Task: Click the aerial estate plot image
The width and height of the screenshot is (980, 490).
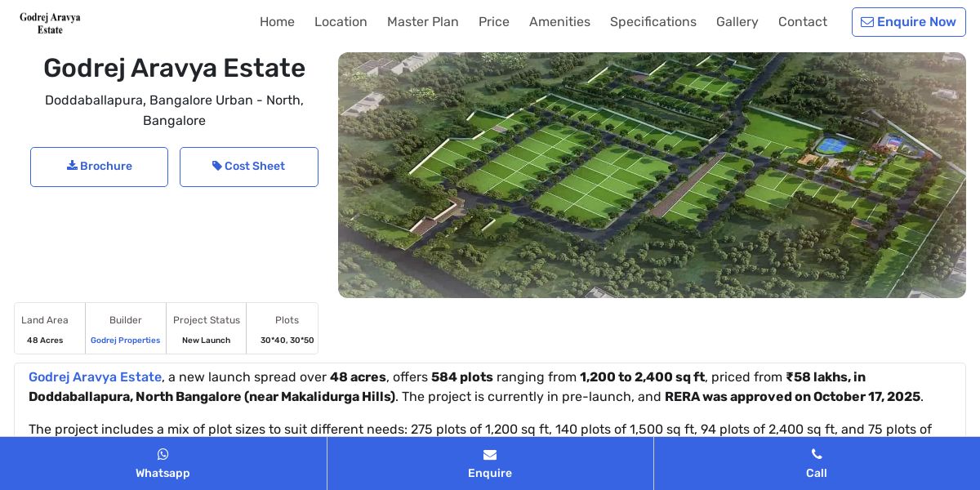Action: [652, 175]
